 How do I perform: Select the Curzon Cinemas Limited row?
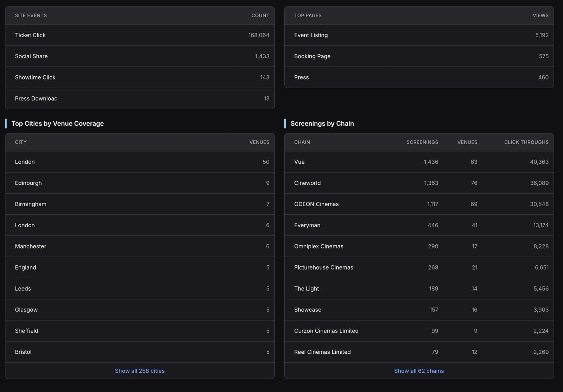(419, 331)
